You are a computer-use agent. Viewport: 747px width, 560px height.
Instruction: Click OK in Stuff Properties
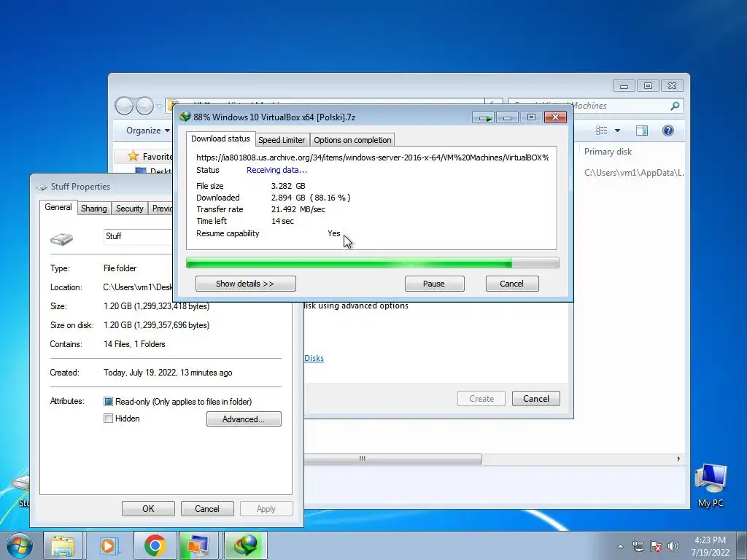pos(148,508)
